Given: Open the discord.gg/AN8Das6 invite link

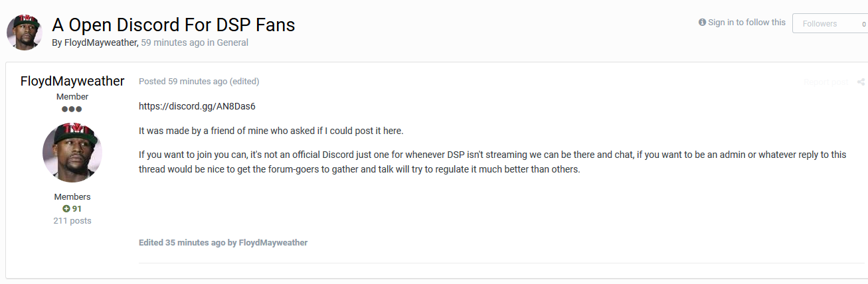Looking at the screenshot, I should (197, 106).
